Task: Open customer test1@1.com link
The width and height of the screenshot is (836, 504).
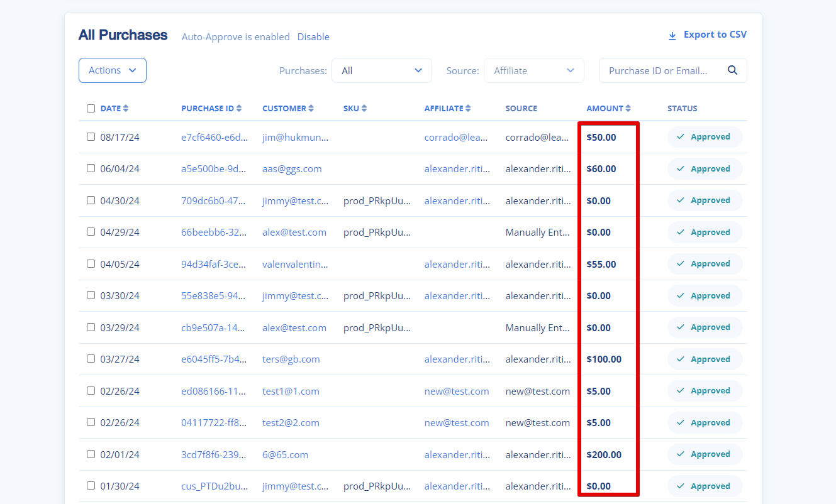Action: coord(291,391)
